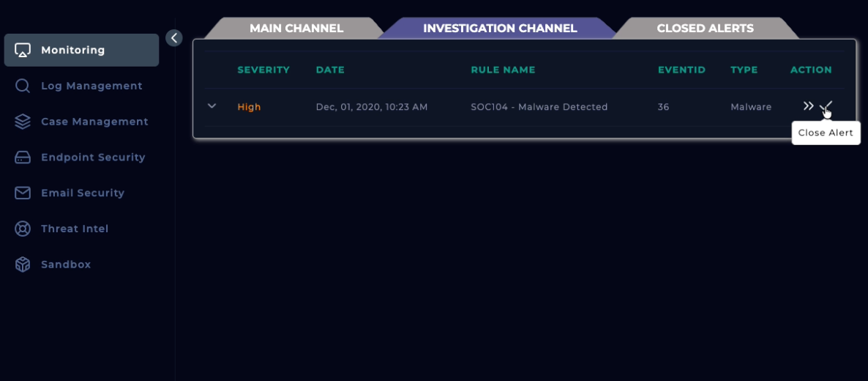
Task: Click the Malware type cell in the row
Action: pos(751,107)
